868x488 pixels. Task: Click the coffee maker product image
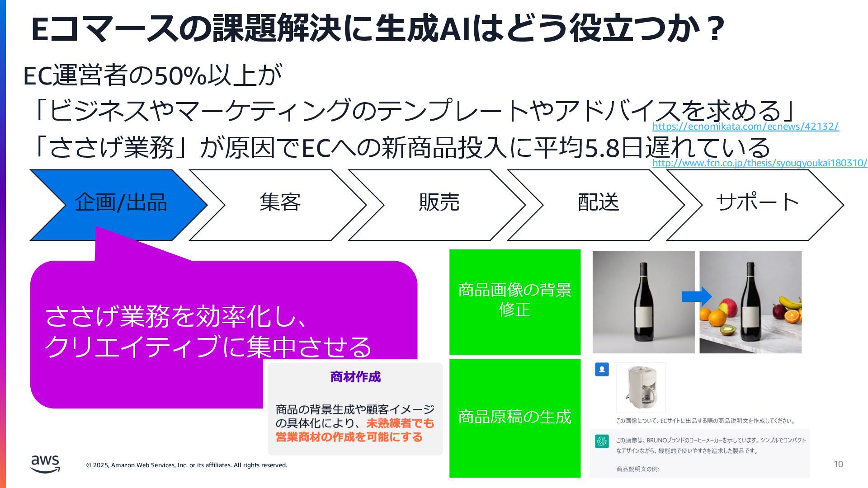641,388
